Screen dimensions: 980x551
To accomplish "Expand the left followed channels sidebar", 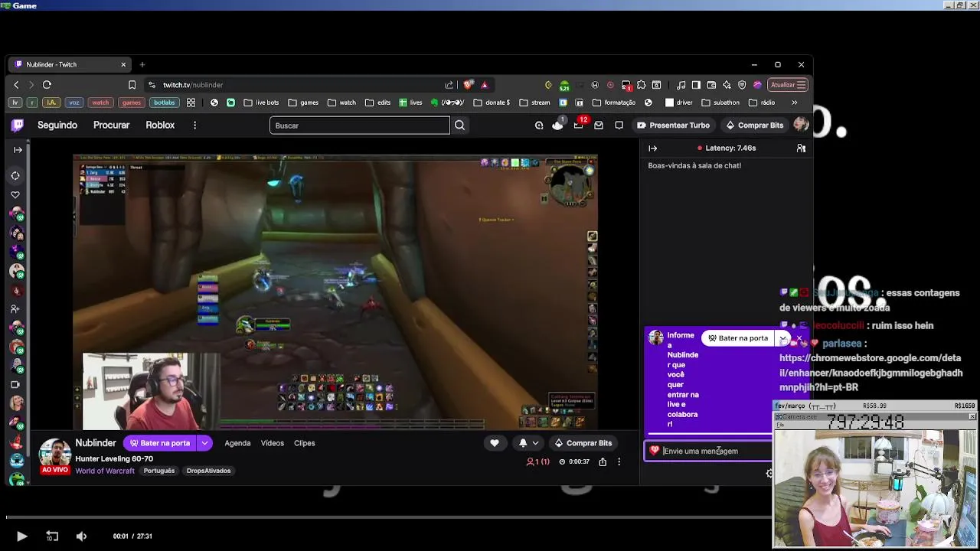I will coord(18,150).
